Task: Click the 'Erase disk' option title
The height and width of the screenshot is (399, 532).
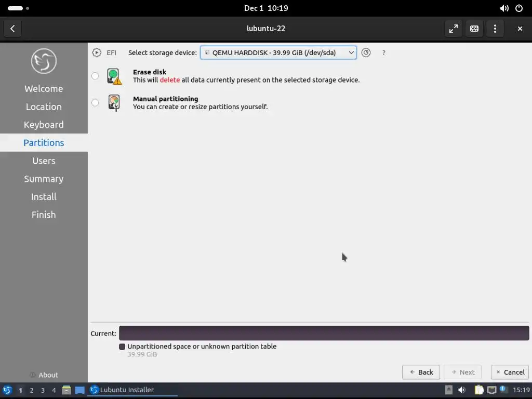Action: pyautogui.click(x=150, y=72)
